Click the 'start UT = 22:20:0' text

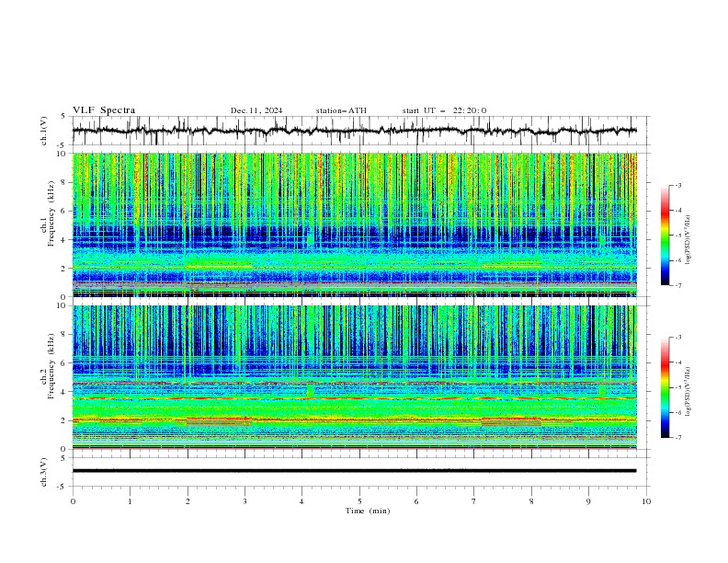(444, 110)
